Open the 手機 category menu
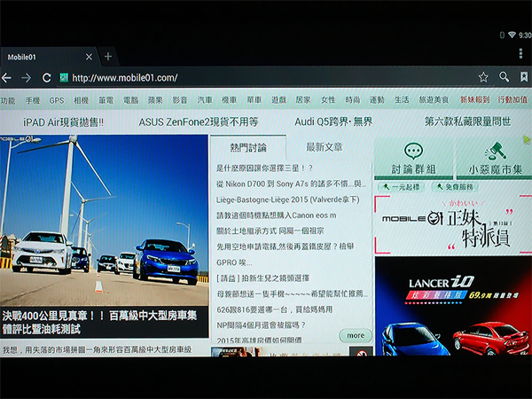Screen dimensions: 532x399 coord(33,100)
